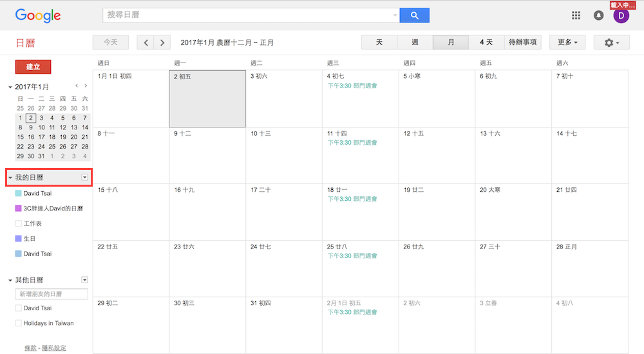The width and height of the screenshot is (644, 354).
Task: Click the 新增朋友的日曆 input field
Action: coord(52,294)
